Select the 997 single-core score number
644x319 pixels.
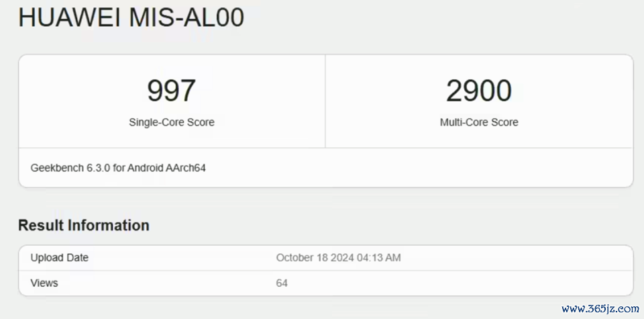(171, 91)
